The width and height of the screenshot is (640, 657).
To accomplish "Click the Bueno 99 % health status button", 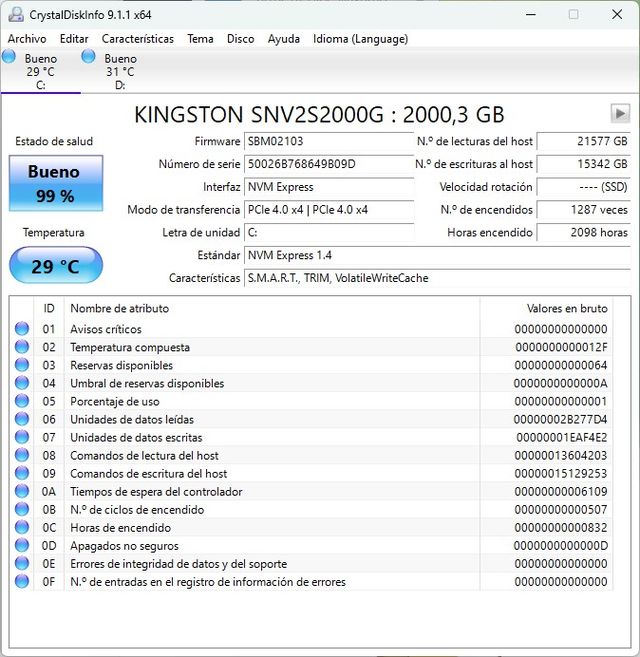I will click(x=55, y=184).
